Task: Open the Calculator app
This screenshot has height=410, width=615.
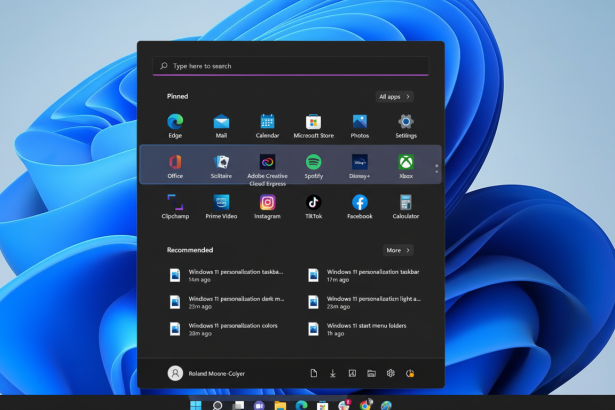Action: [406, 207]
